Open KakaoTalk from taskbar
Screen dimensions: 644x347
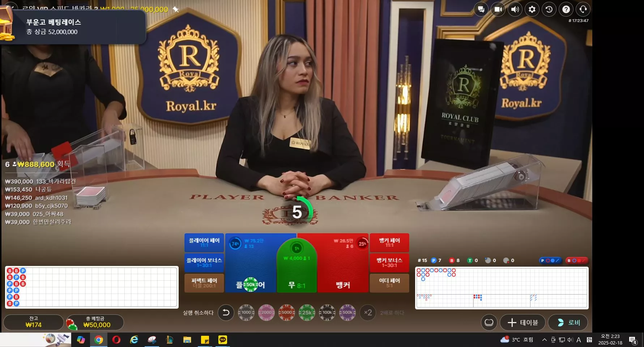(x=223, y=340)
